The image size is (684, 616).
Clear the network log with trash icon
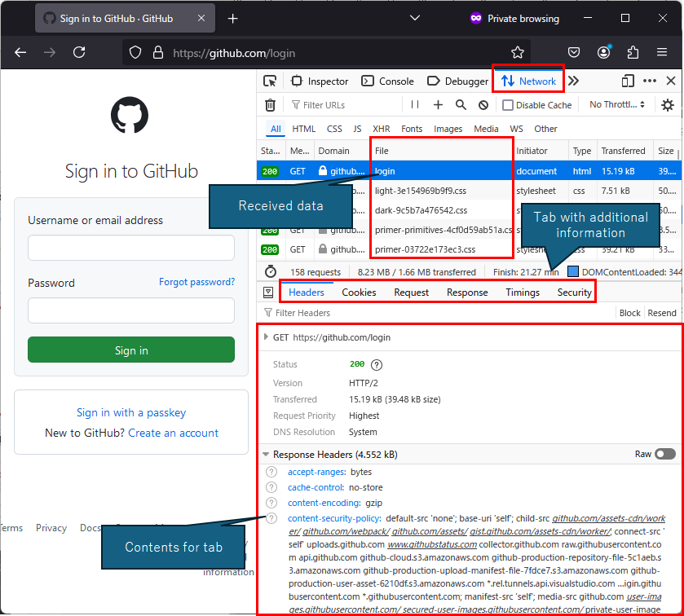point(270,105)
